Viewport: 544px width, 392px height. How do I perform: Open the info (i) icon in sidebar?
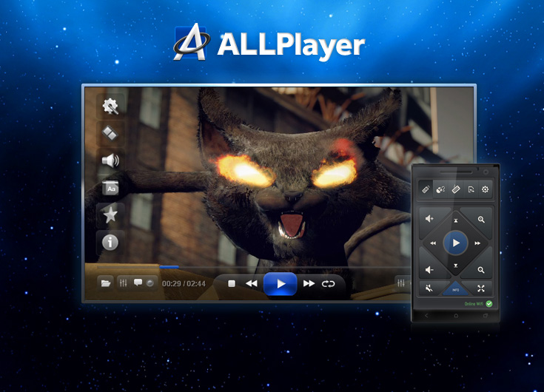(x=110, y=242)
